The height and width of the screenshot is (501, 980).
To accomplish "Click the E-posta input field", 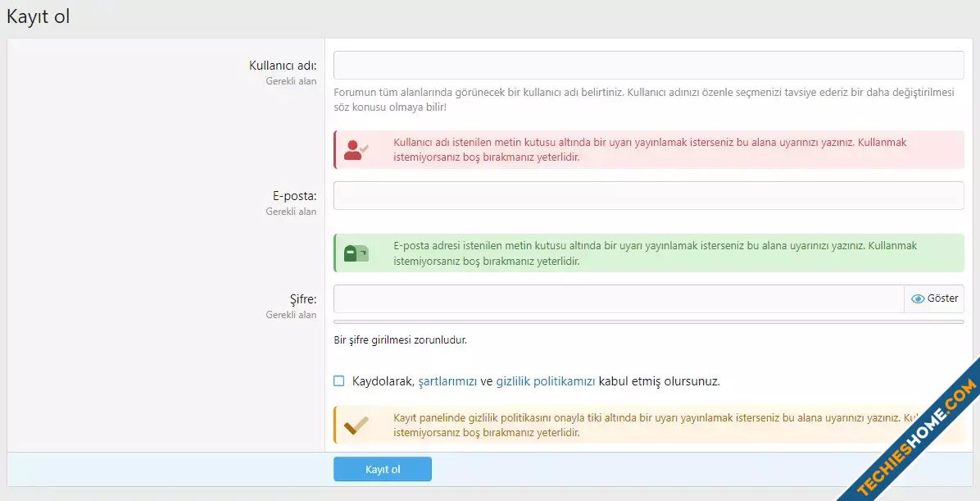I will point(649,196).
